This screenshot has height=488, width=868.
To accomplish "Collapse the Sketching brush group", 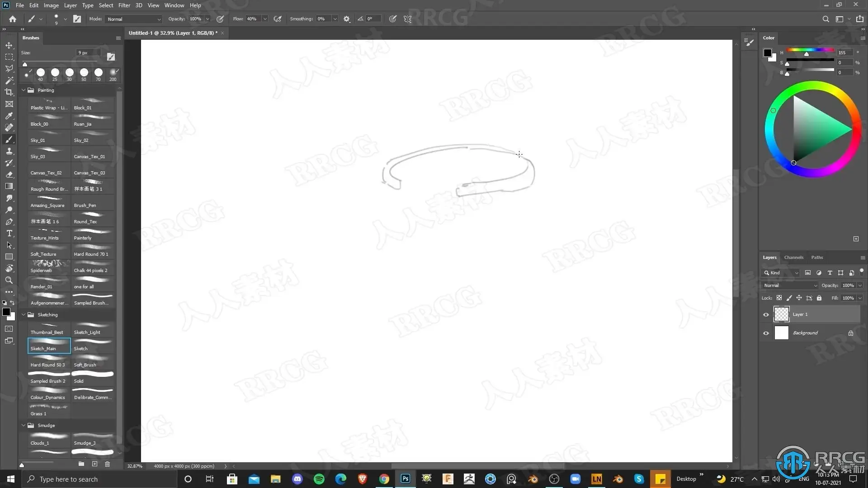I will point(24,314).
